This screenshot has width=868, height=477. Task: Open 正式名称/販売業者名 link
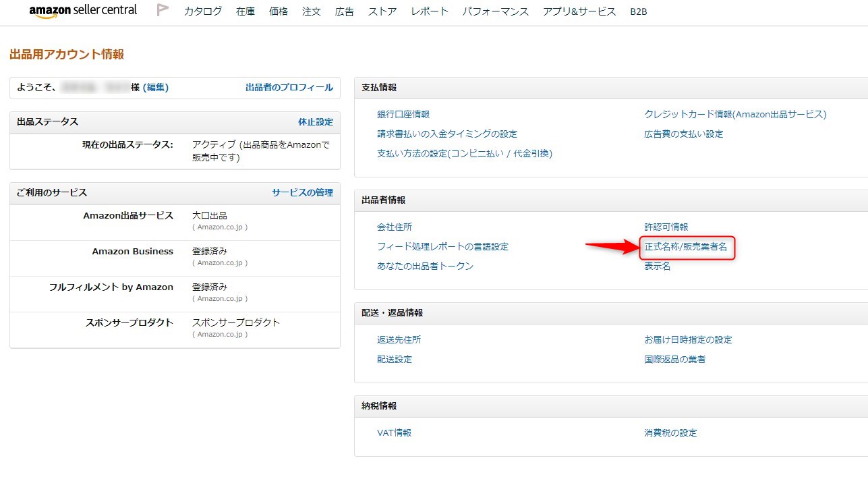click(685, 247)
